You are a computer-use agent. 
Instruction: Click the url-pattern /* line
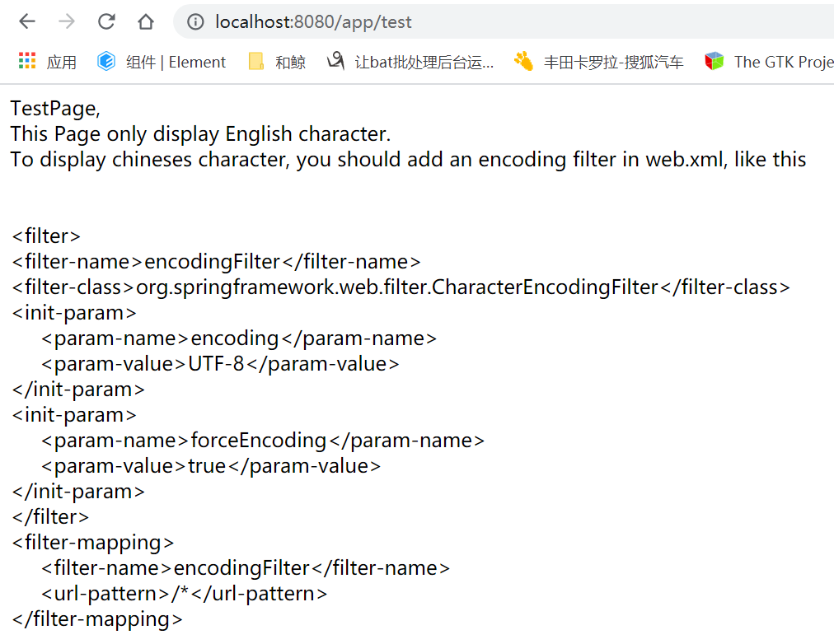(x=185, y=593)
